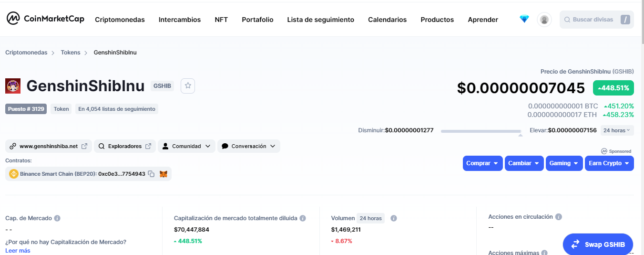Click info icon beside Cap. de Mercado

click(x=57, y=218)
